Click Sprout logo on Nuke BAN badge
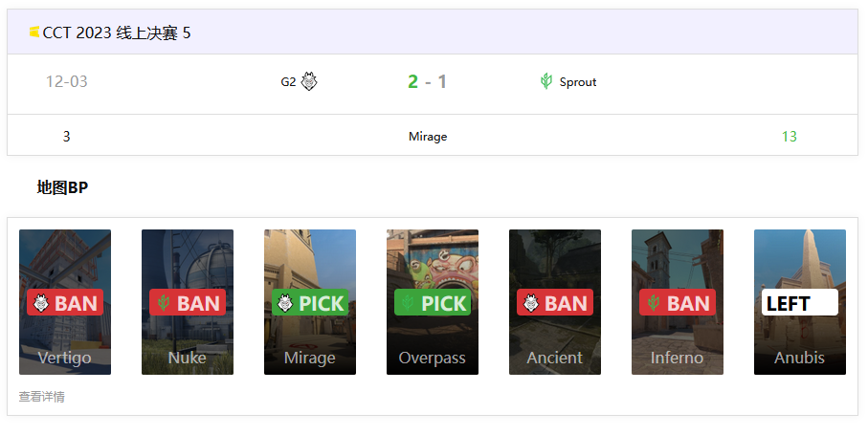868x435 pixels. coord(164,303)
